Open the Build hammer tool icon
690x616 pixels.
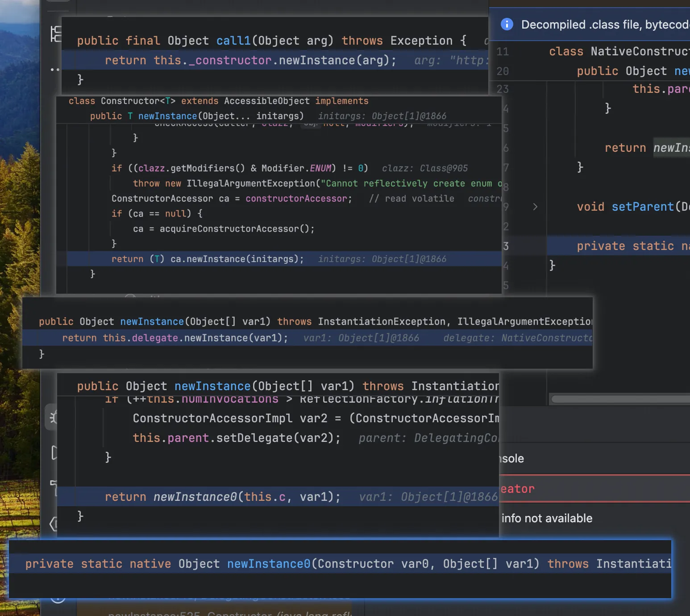[x=54, y=487]
